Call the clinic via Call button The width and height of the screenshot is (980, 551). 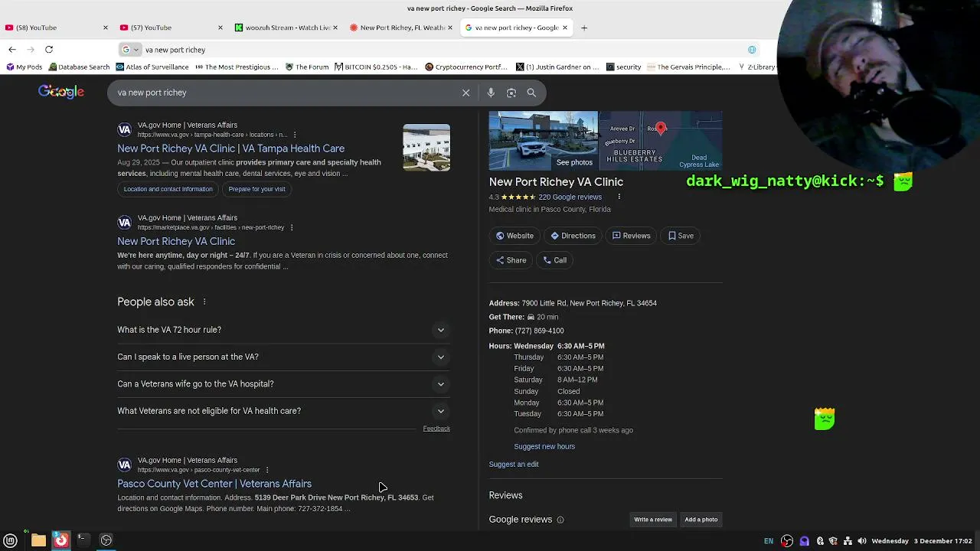click(555, 260)
